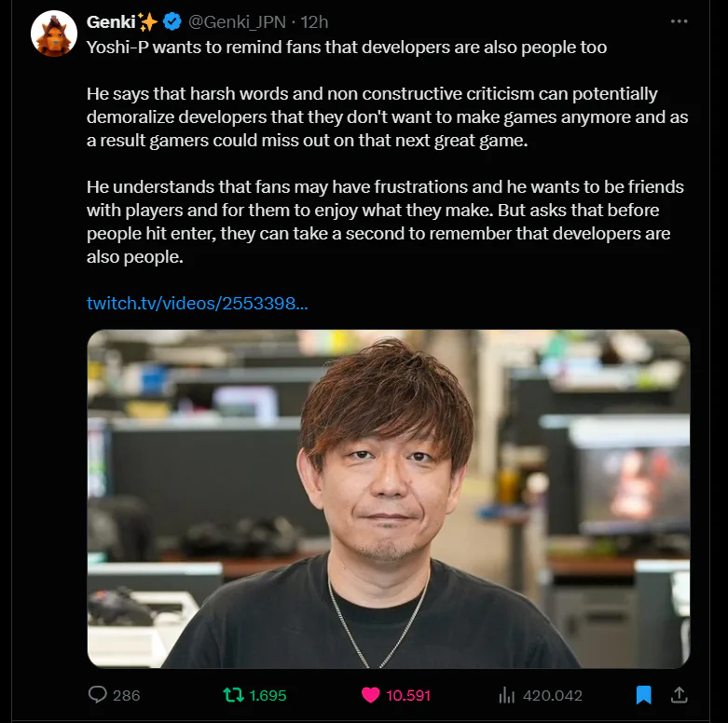Viewport: 728px width, 723px height.
Task: Open the three-dot more options menu
Action: 679,21
